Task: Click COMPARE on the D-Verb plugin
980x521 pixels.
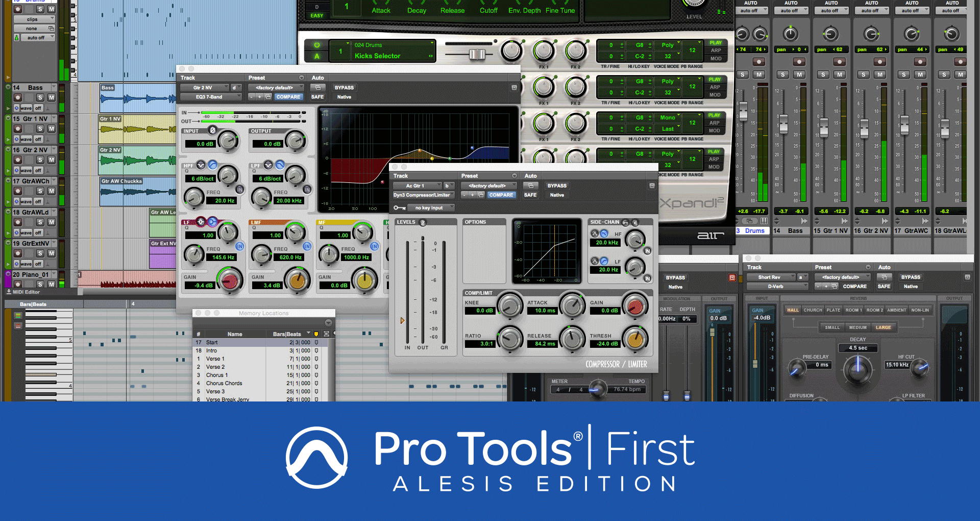Action: (x=855, y=287)
